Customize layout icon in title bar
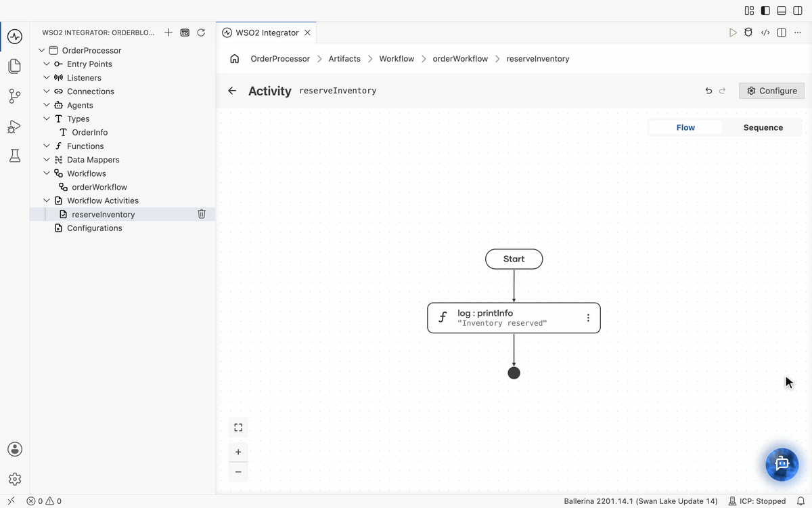 pos(749,10)
